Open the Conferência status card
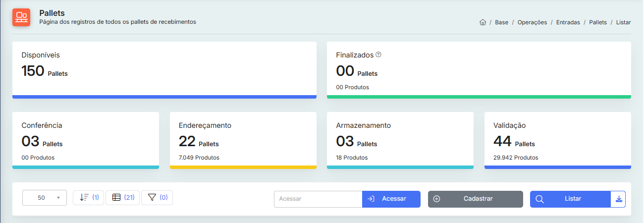 point(85,140)
